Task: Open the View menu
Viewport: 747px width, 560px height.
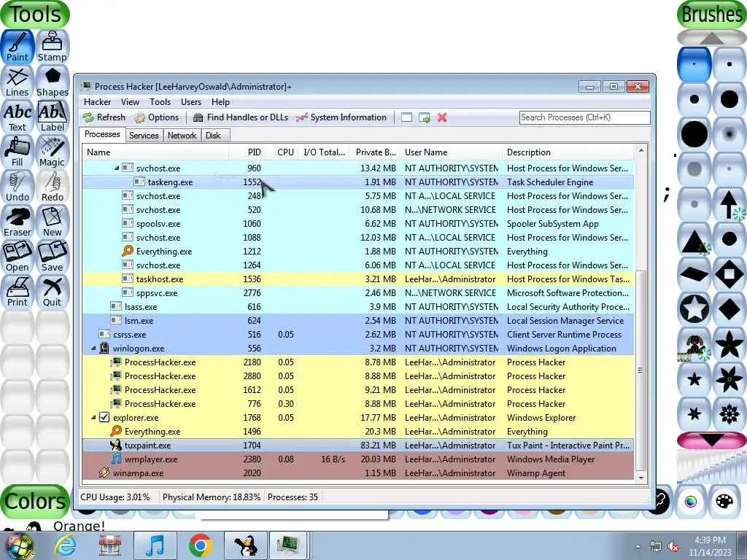Action: [130, 102]
